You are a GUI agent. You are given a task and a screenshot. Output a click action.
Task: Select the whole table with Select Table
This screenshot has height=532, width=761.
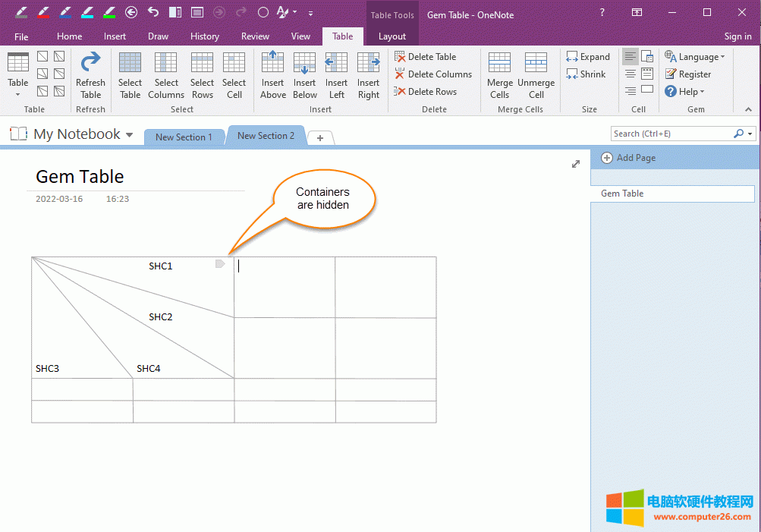tap(130, 74)
